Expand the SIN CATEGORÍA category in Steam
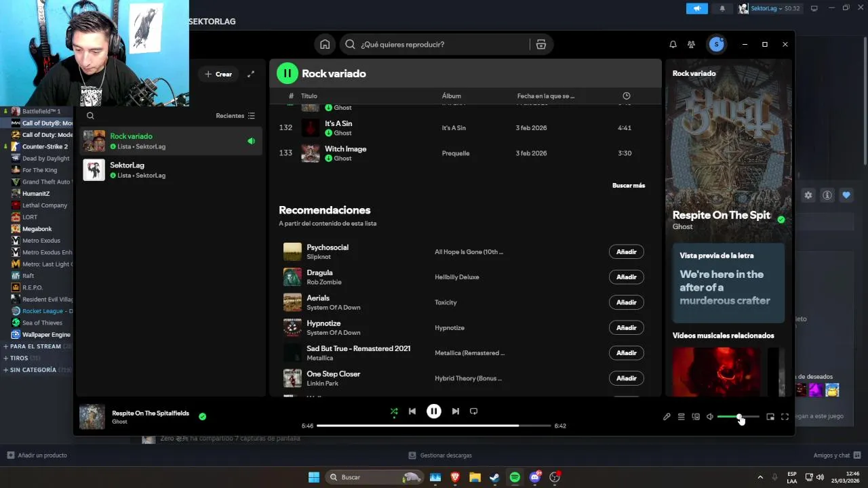The width and height of the screenshot is (868, 488). (37, 370)
